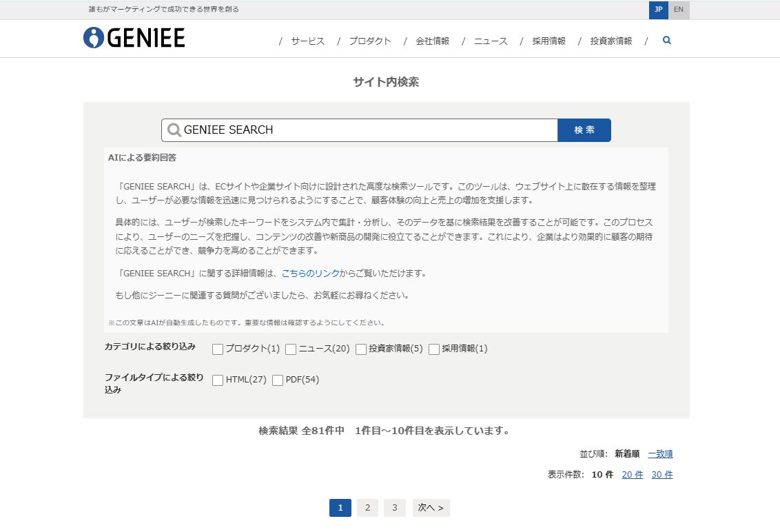Open the 採用情報 menu
Viewport: 780px width, 532px height.
(548, 41)
